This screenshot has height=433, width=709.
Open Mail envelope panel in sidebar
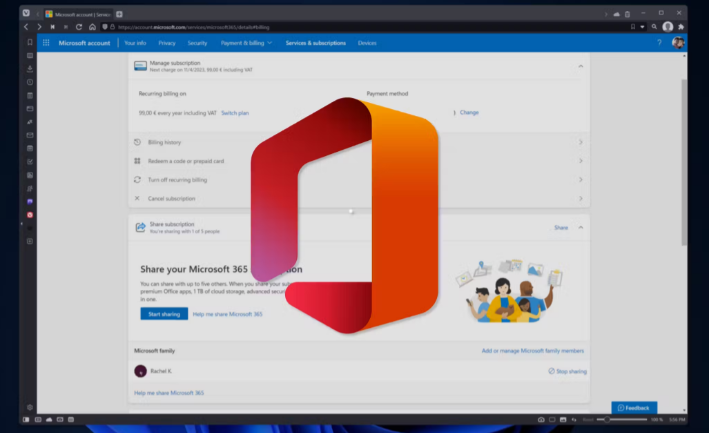click(x=30, y=135)
